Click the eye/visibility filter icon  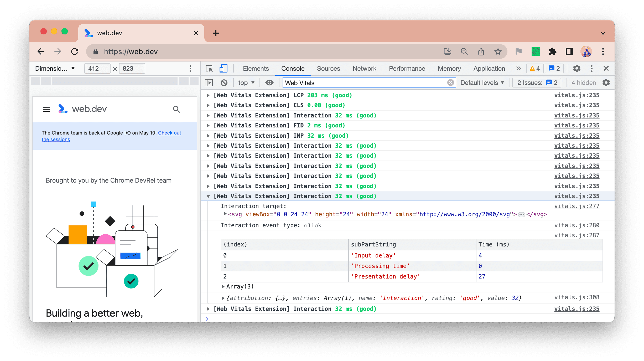click(x=269, y=83)
